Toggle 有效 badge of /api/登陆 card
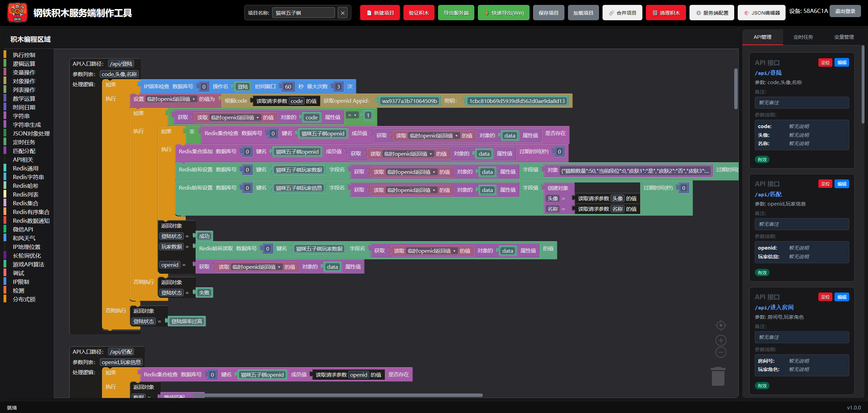The image size is (868, 413). (x=762, y=160)
